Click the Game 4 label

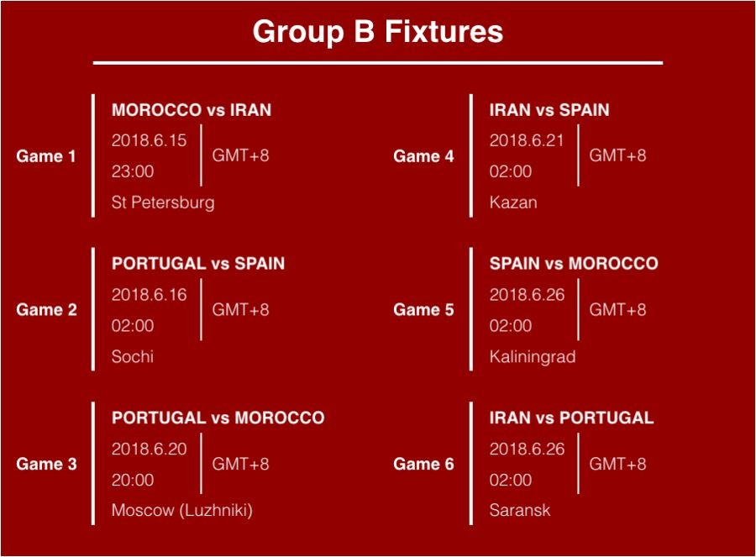(x=423, y=156)
